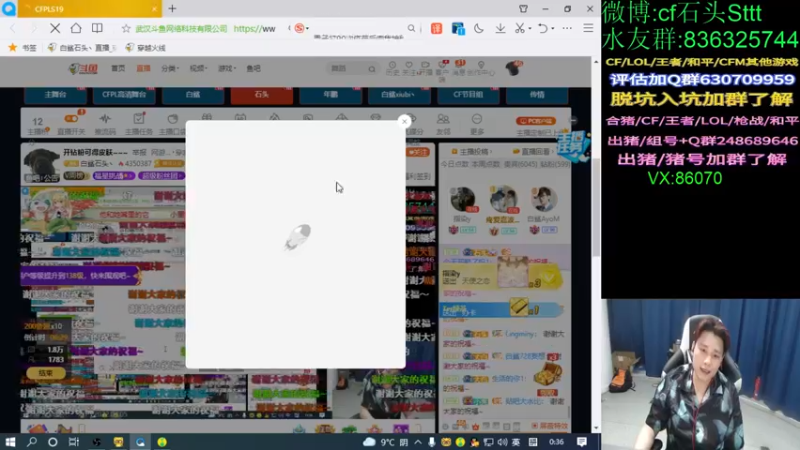This screenshot has height=450, width=800.
Task: Expand the screenshot tool dropdown arrow
Action: (530, 29)
